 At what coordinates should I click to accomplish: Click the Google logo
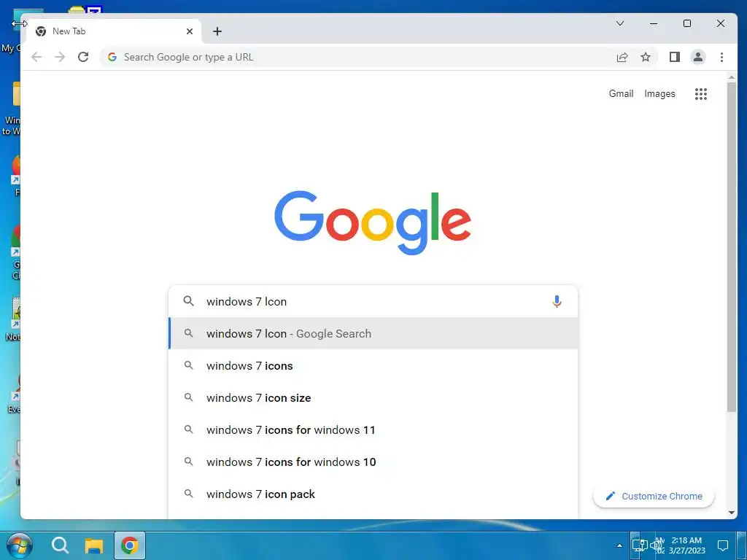pos(373,222)
